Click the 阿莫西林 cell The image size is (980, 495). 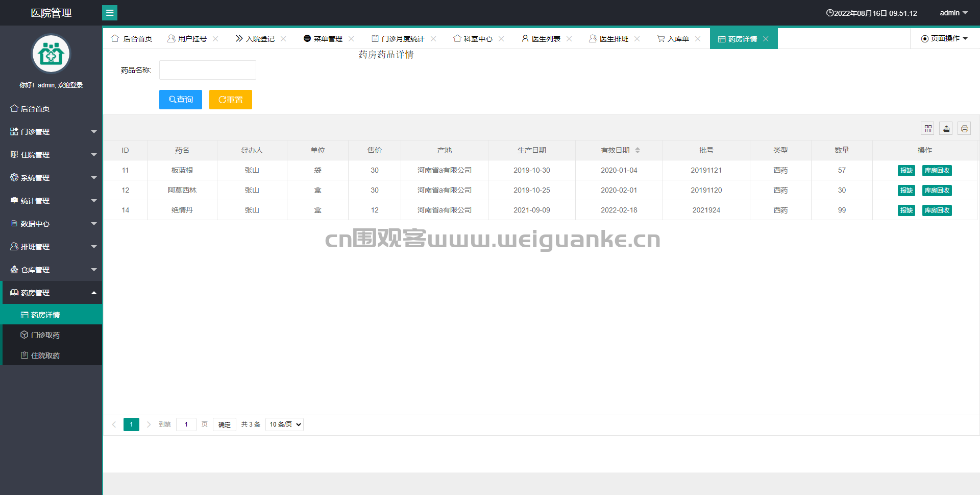(182, 190)
